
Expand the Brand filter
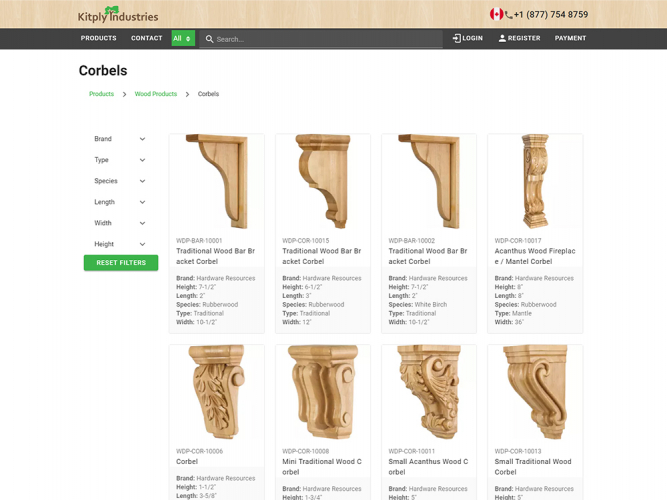pos(120,139)
